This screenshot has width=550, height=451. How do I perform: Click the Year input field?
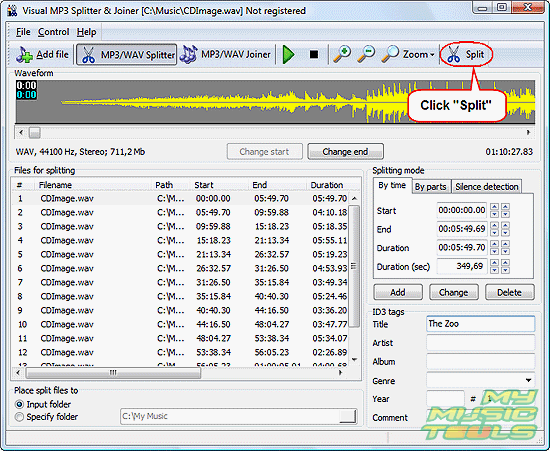tap(445, 399)
